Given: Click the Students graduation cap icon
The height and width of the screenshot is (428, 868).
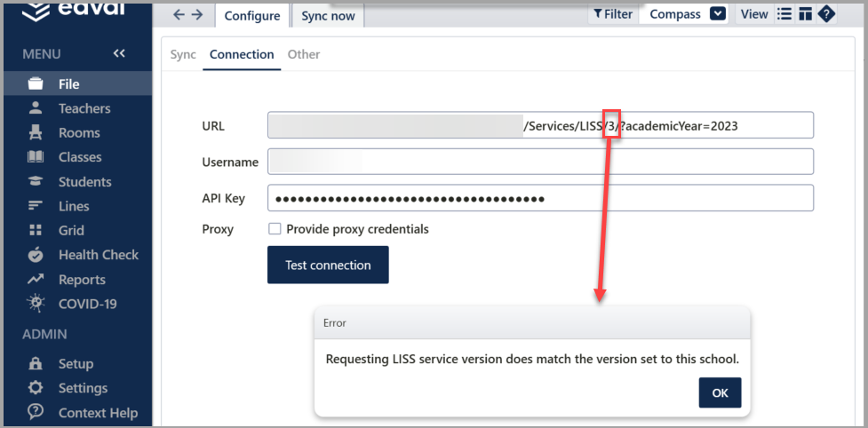Looking at the screenshot, I should (36, 182).
